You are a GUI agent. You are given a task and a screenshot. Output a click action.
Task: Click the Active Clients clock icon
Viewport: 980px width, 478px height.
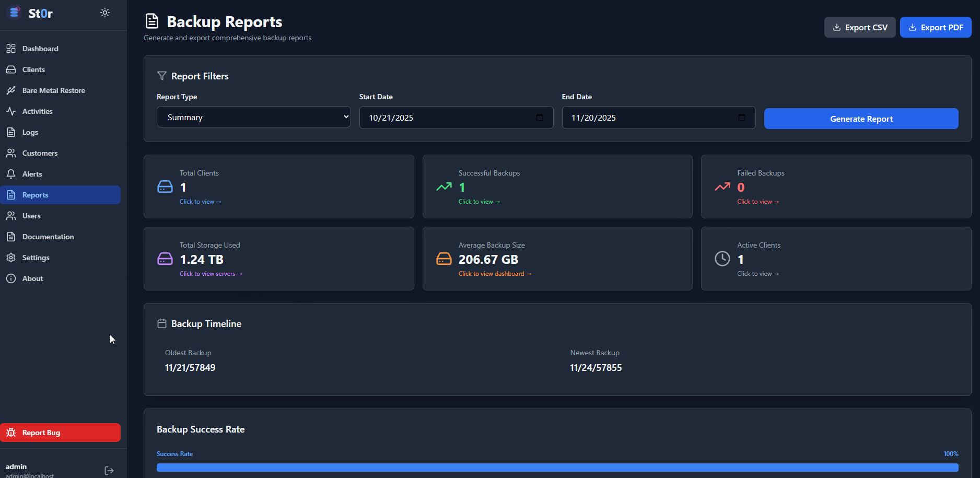[722, 259]
